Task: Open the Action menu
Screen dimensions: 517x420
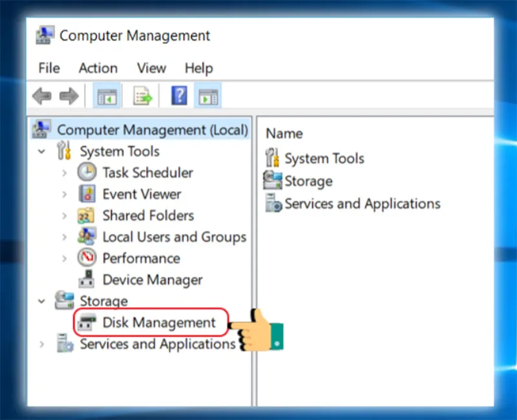Action: pyautogui.click(x=98, y=68)
